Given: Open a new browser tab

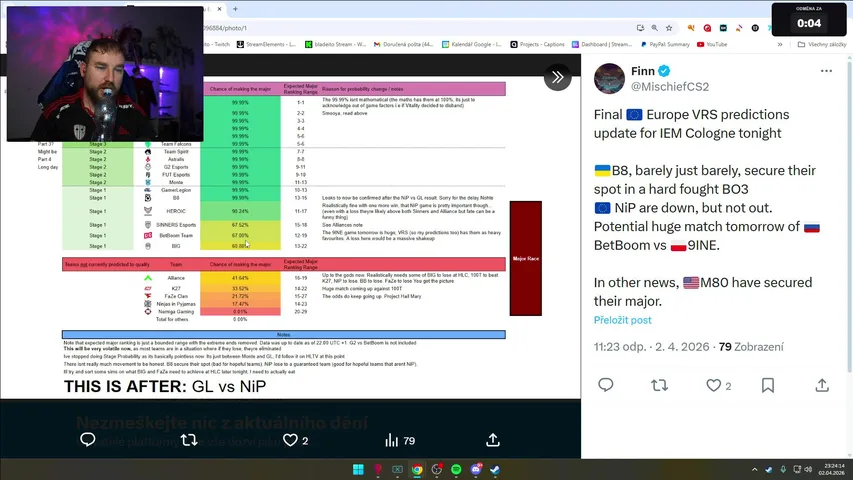Looking at the screenshot, I should (x=235, y=9).
